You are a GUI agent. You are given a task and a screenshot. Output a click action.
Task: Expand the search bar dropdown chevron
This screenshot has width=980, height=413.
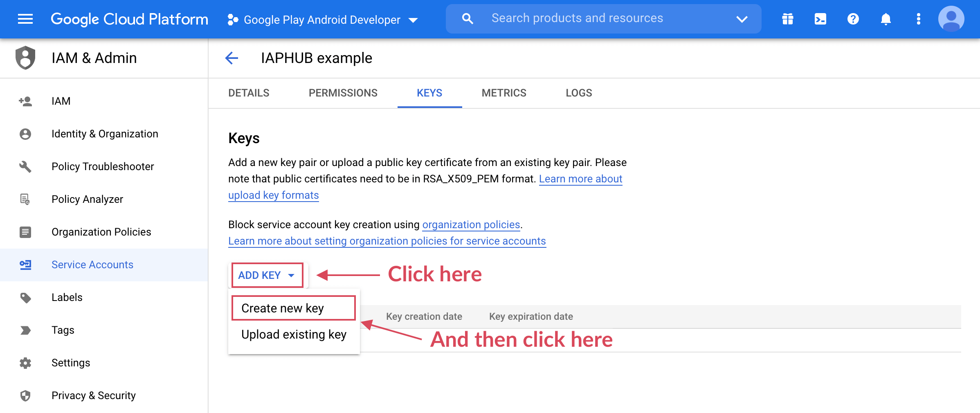[x=742, y=19]
